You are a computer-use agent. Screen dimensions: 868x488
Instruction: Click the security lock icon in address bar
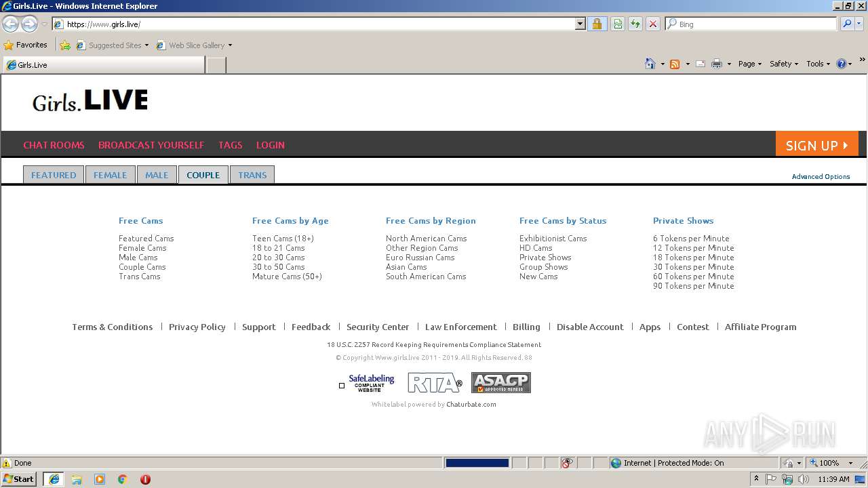(x=597, y=24)
